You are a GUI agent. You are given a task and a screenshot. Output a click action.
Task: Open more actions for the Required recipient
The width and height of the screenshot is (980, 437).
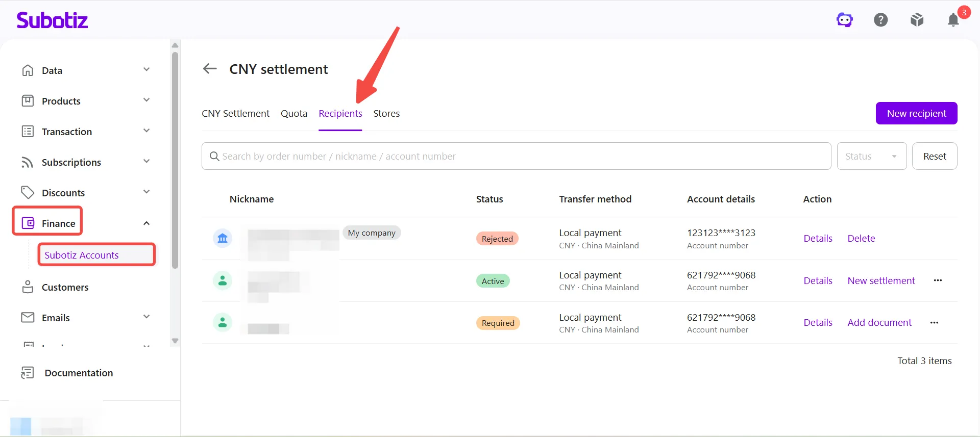pyautogui.click(x=934, y=322)
